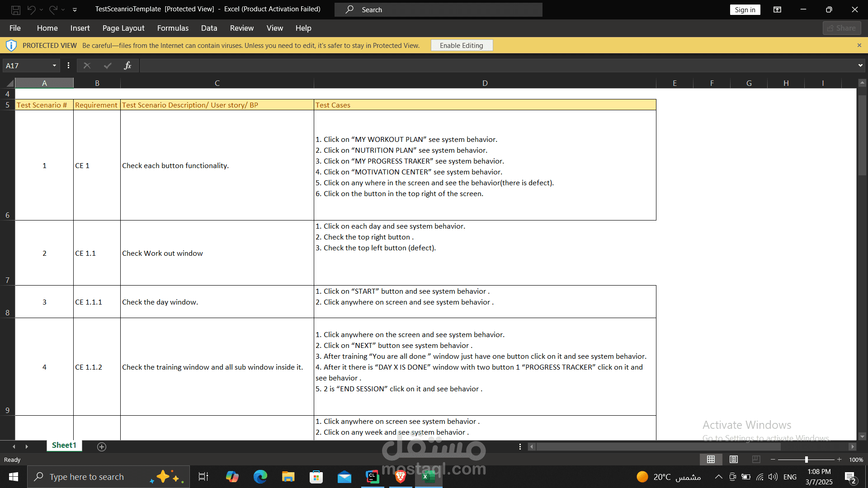
Task: Click inside the formula bar
Action: (497, 66)
